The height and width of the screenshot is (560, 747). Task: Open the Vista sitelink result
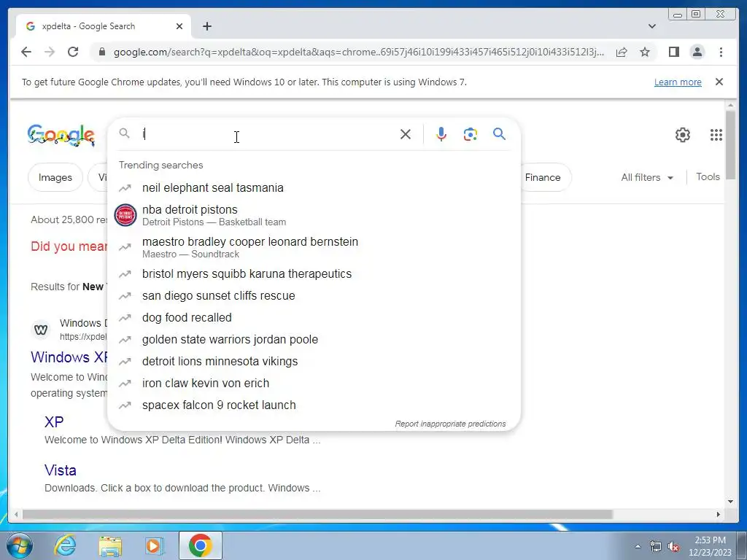click(61, 470)
